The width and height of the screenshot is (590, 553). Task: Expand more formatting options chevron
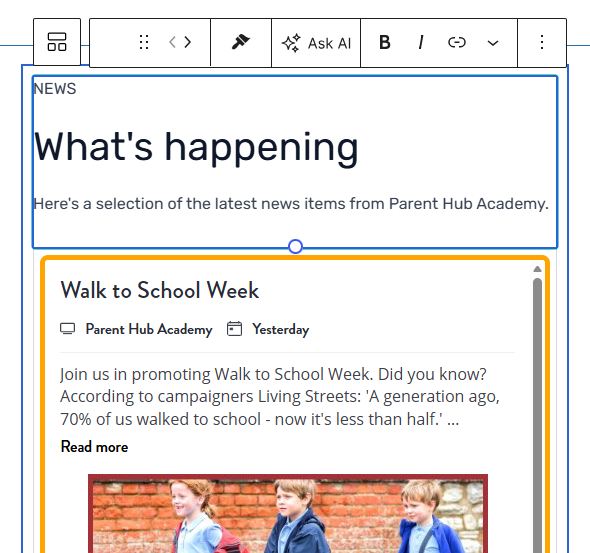493,43
